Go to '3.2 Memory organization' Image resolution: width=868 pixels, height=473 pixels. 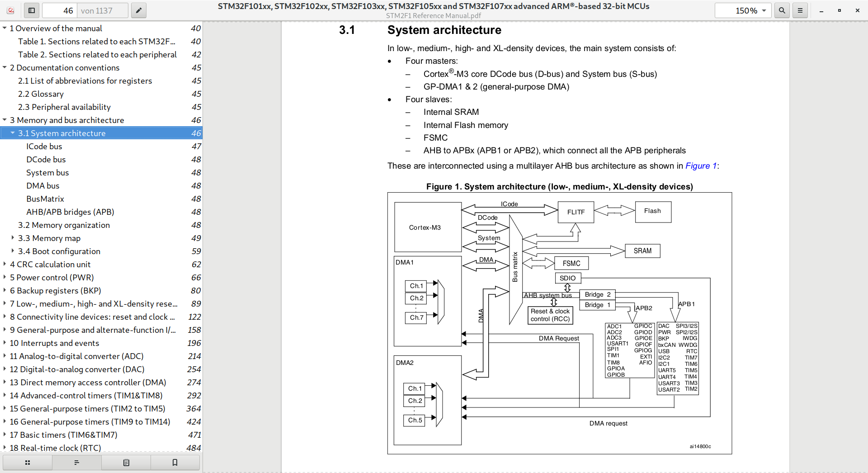[101, 225]
